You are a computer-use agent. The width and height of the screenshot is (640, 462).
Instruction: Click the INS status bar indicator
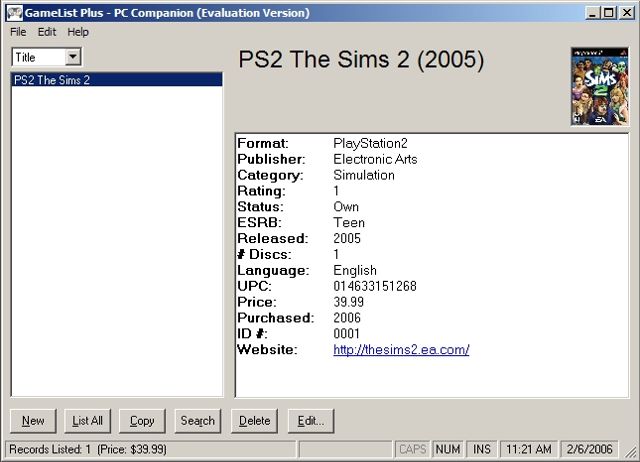pos(482,449)
